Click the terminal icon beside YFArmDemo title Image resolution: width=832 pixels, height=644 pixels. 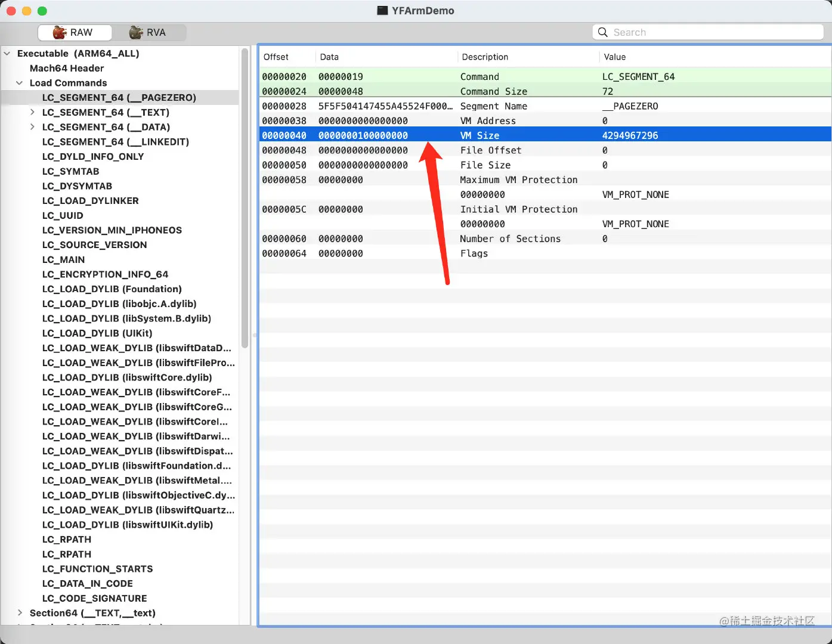pos(383,11)
